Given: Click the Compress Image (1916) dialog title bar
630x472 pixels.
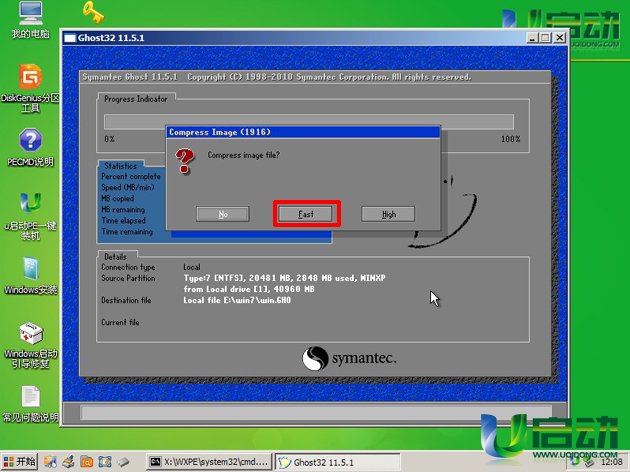Looking at the screenshot, I should pos(303,132).
